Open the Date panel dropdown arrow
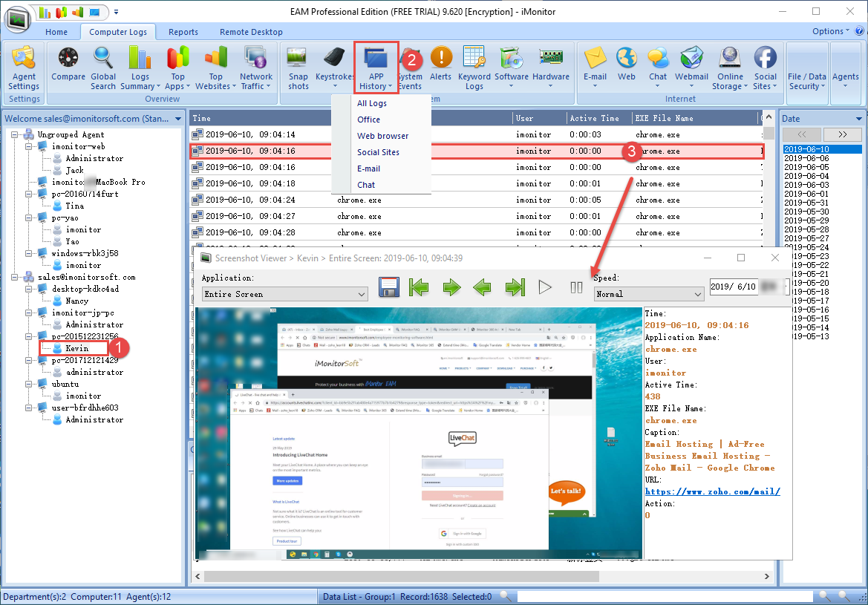Viewport: 868px width, 605px height. click(x=858, y=119)
